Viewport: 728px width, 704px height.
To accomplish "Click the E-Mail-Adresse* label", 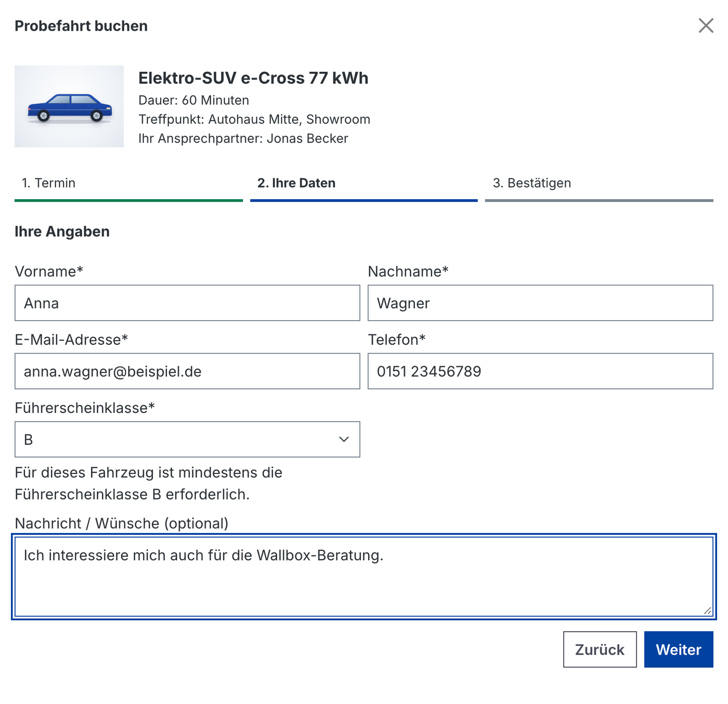I will click(x=71, y=340).
